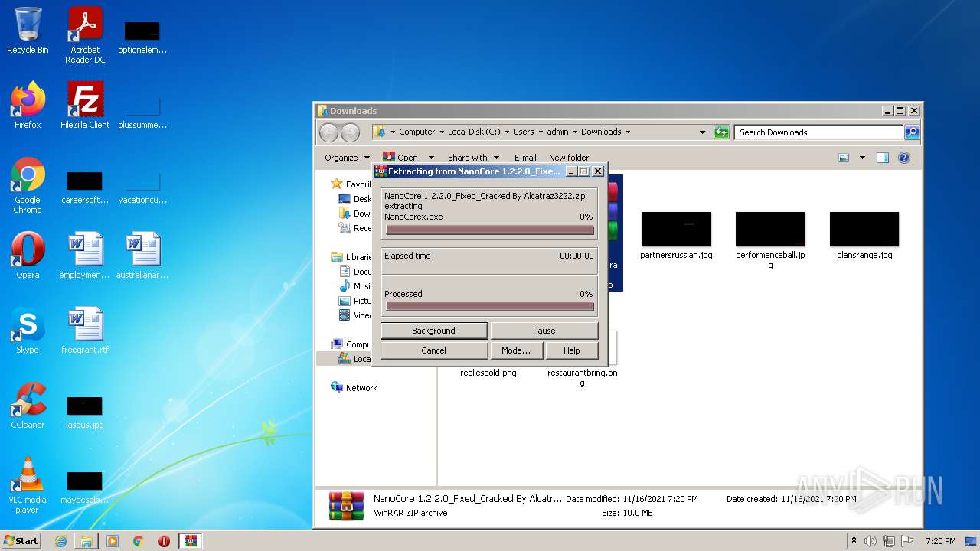This screenshot has height=551, width=980.
Task: Open the Recycle Bin desktop icon
Action: coord(28,31)
